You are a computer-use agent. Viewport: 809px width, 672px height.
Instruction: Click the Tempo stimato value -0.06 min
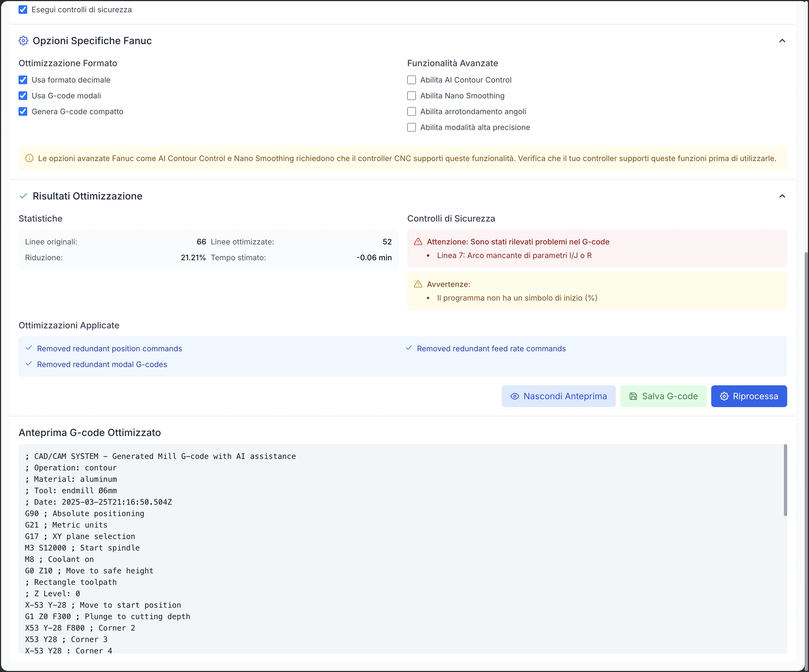(374, 258)
